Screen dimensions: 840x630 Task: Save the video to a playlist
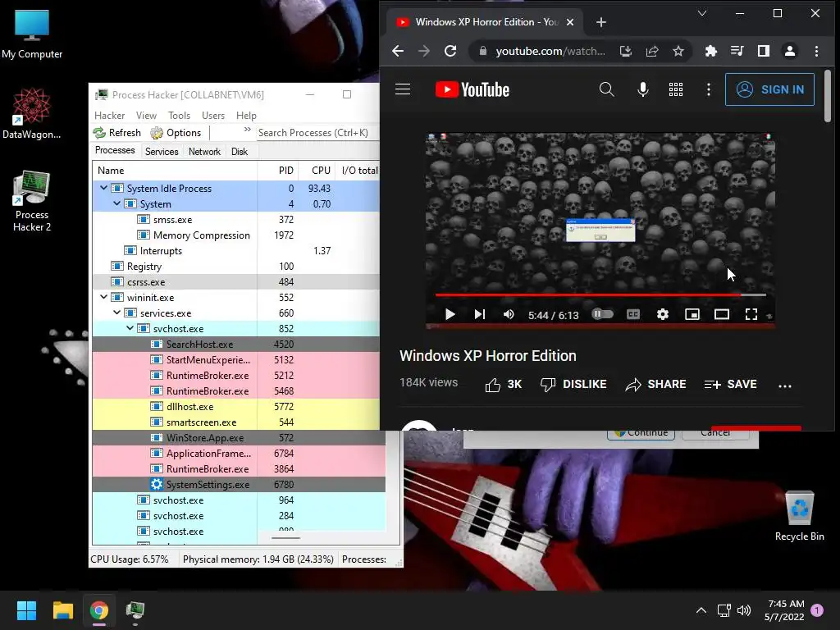(730, 385)
